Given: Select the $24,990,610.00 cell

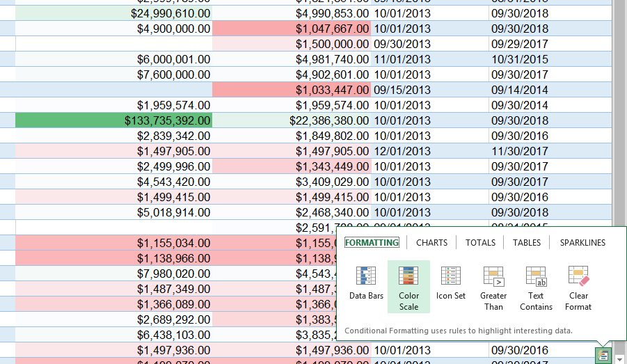Looking at the screenshot, I should [x=113, y=13].
